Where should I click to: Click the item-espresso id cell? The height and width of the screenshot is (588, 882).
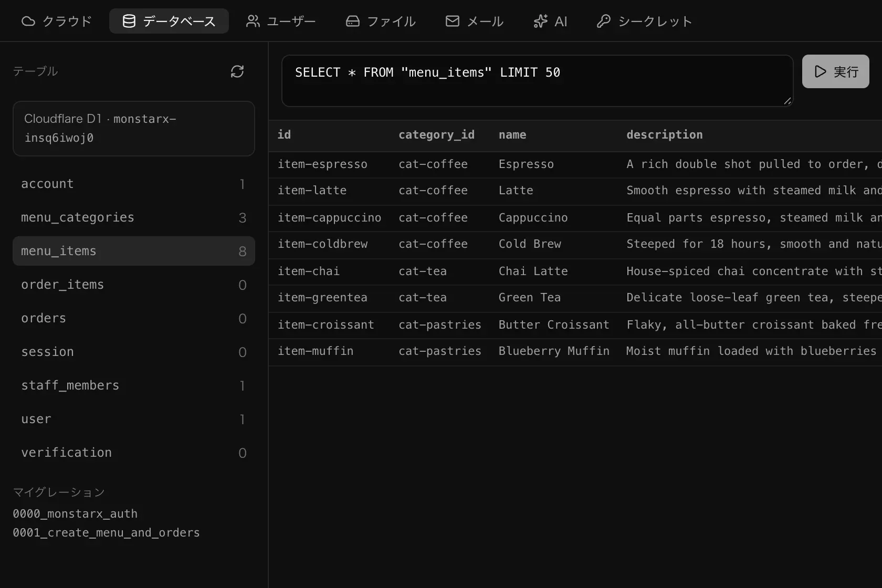click(322, 164)
